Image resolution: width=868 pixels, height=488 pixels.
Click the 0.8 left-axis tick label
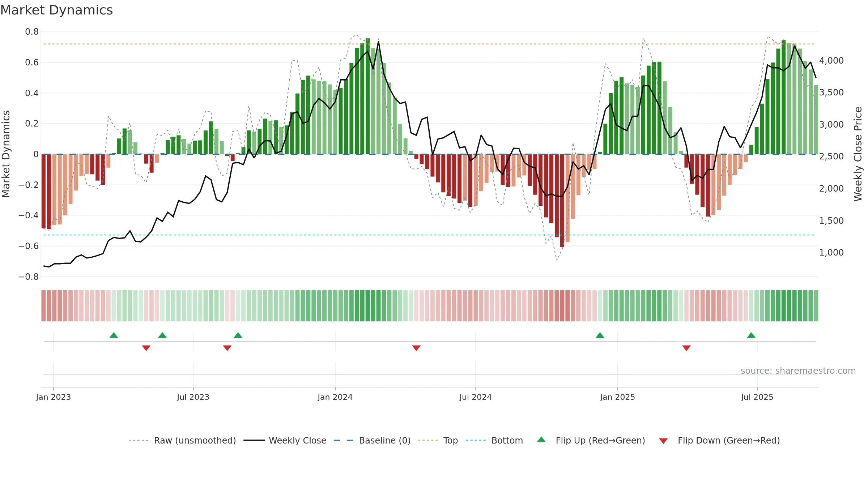32,32
